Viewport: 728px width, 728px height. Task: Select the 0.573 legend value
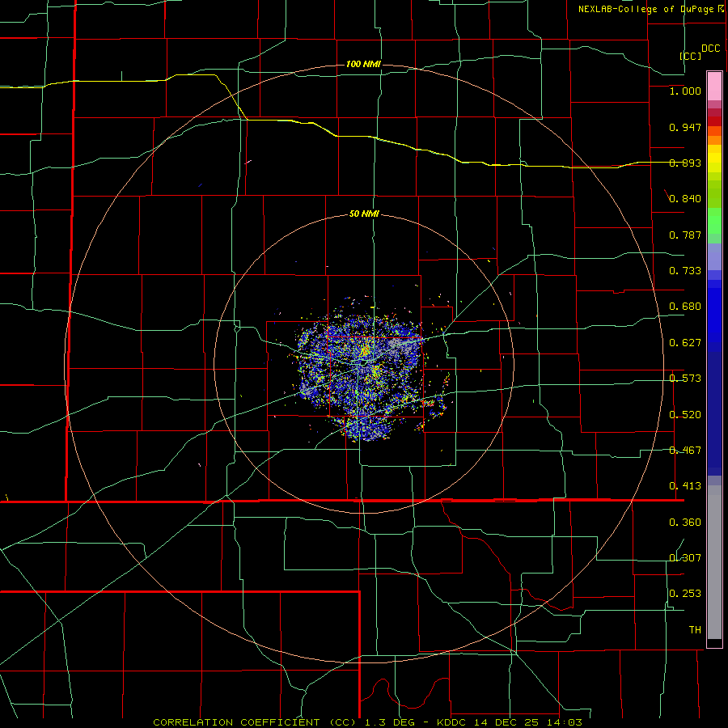pos(685,379)
